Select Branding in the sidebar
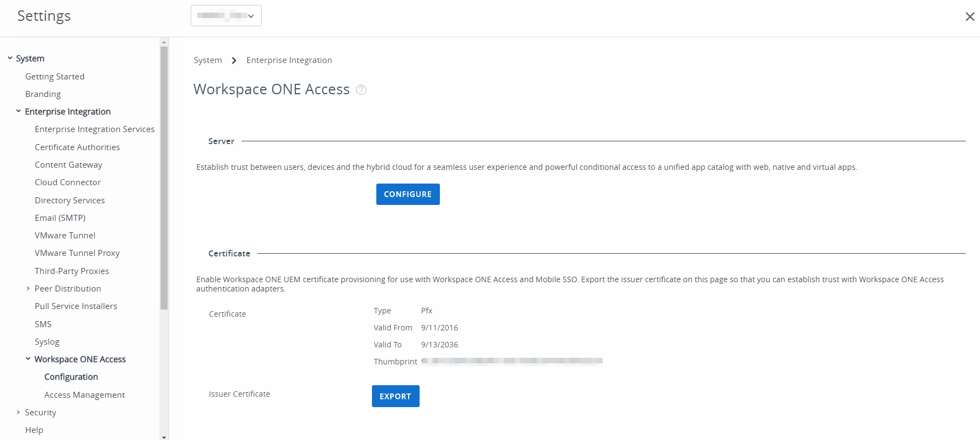This screenshot has height=440, width=980. point(43,94)
